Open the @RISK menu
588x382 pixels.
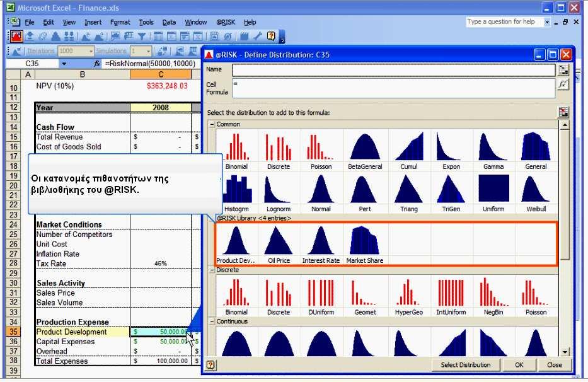click(226, 22)
